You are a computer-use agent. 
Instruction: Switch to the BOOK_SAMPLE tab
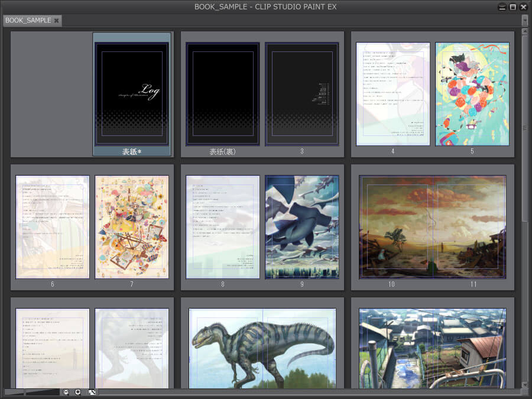[x=28, y=21]
